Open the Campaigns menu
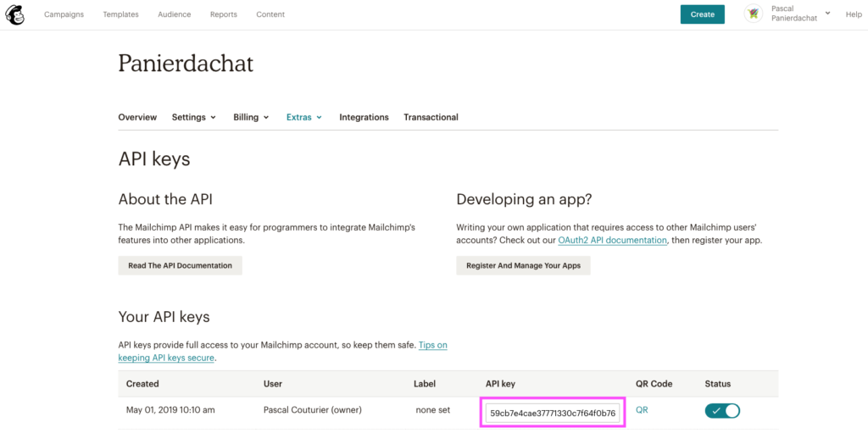 pos(64,14)
